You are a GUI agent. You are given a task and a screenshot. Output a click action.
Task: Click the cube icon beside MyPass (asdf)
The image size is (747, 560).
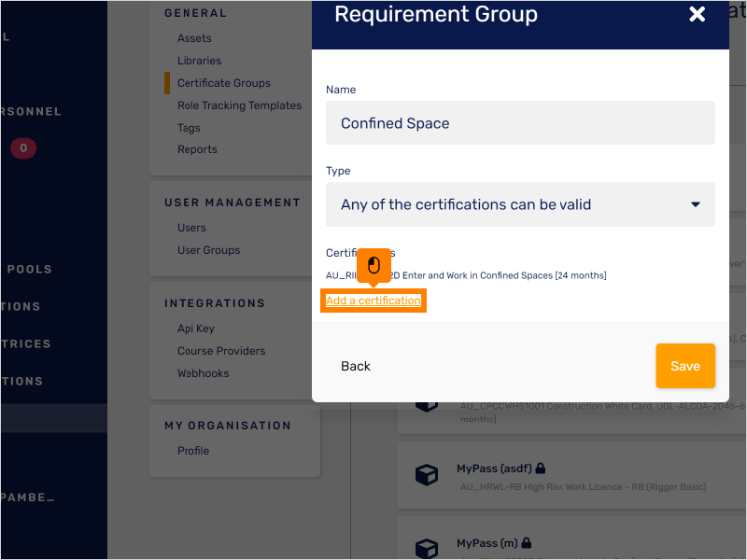click(x=427, y=475)
